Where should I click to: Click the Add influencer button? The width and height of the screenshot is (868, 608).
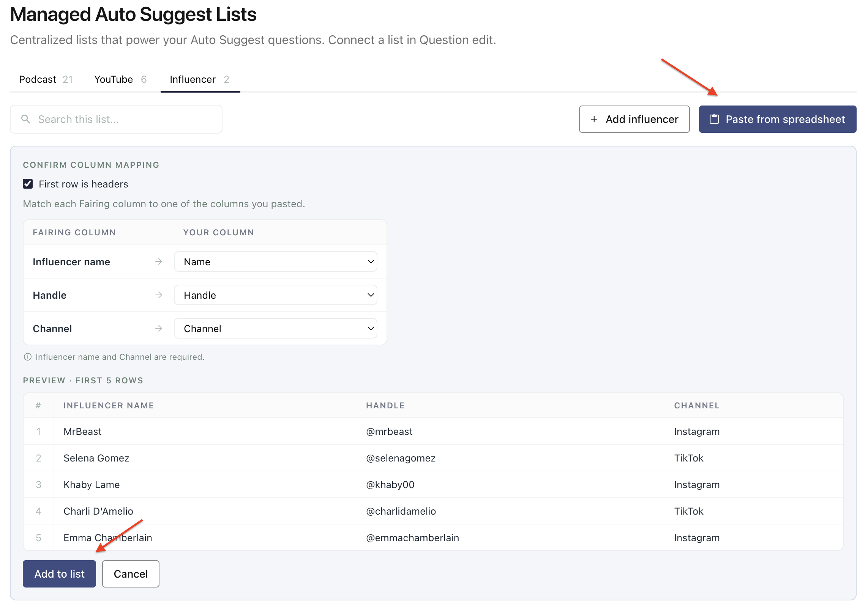[634, 119]
